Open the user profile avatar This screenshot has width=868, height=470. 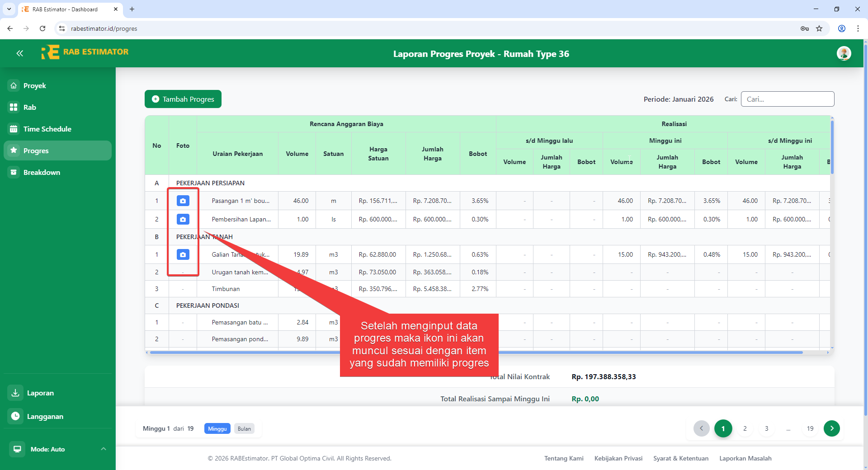[x=844, y=53]
